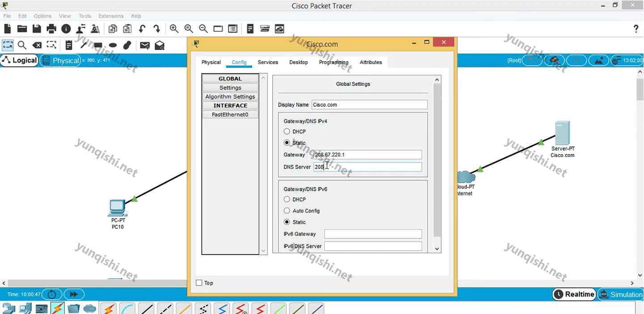Image resolution: width=644 pixels, height=314 pixels.
Task: Select the IPv4 DHCP radio button
Action: click(287, 131)
